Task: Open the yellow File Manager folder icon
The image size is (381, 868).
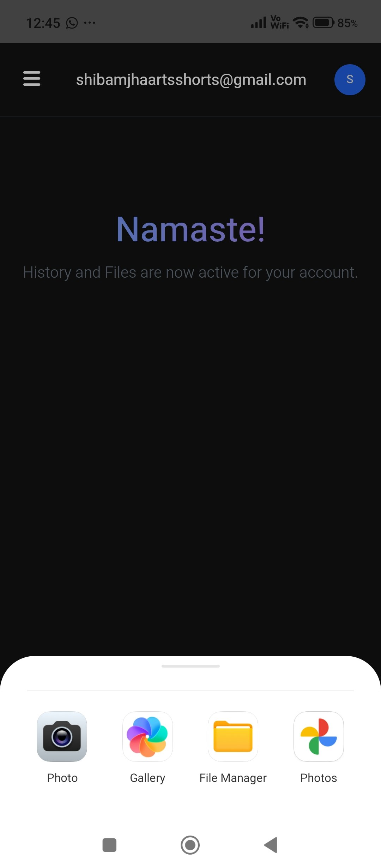Action: click(x=233, y=736)
